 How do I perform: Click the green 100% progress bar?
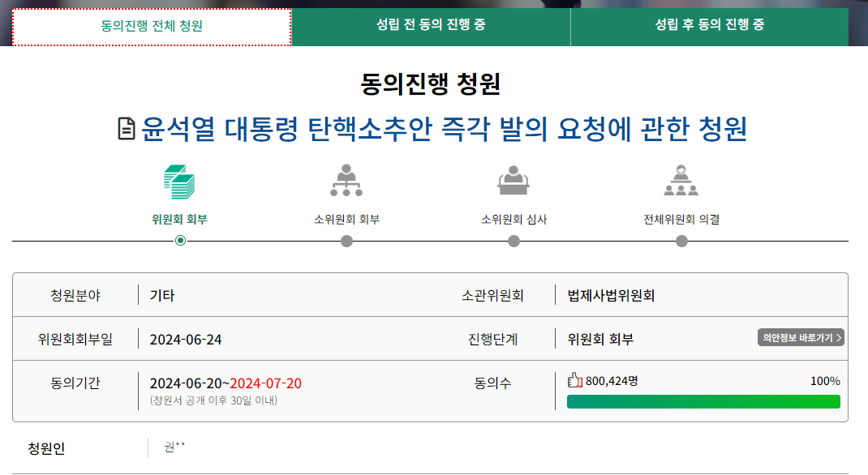pyautogui.click(x=704, y=400)
